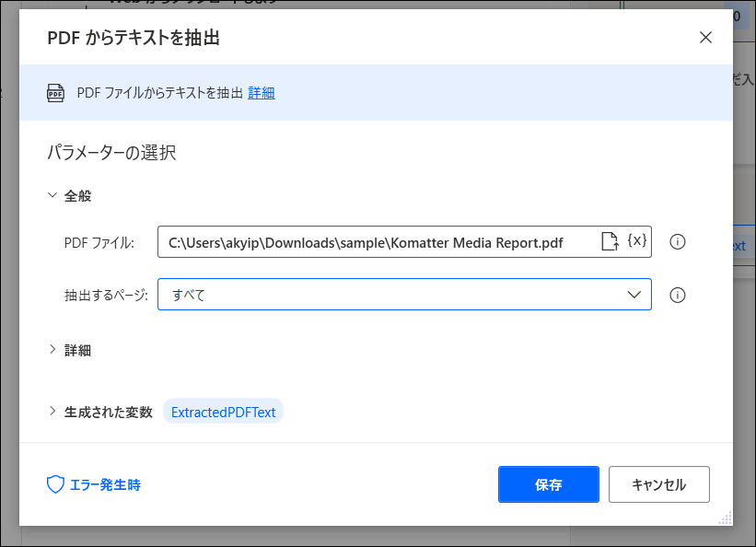Click the shield icon next to エラー発生時
The image size is (756, 547).
click(55, 483)
